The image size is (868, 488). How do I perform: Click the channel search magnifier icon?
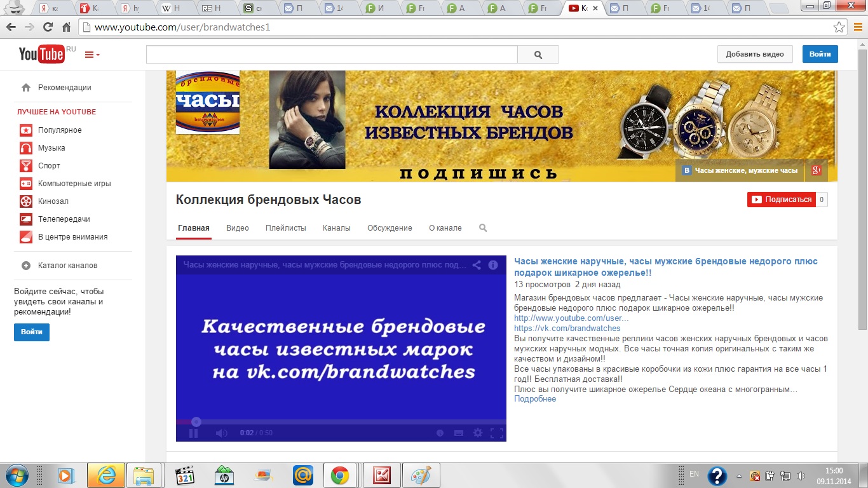[483, 228]
